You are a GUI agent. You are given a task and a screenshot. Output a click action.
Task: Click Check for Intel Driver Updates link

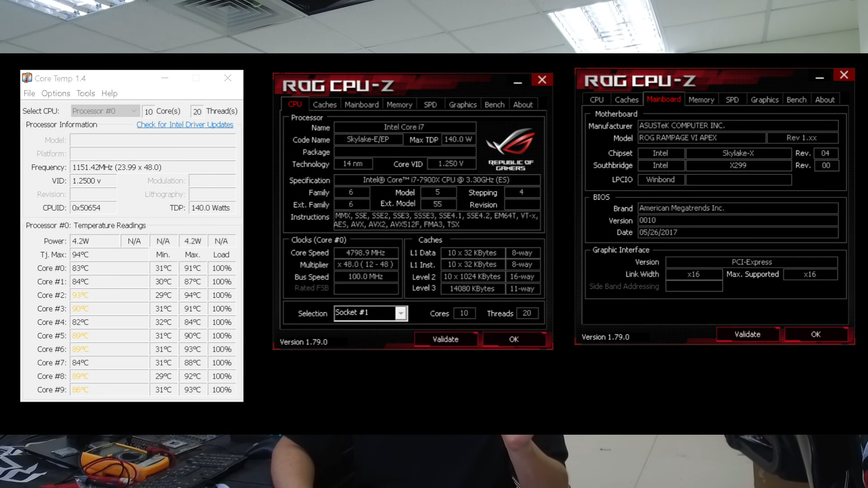tap(185, 124)
